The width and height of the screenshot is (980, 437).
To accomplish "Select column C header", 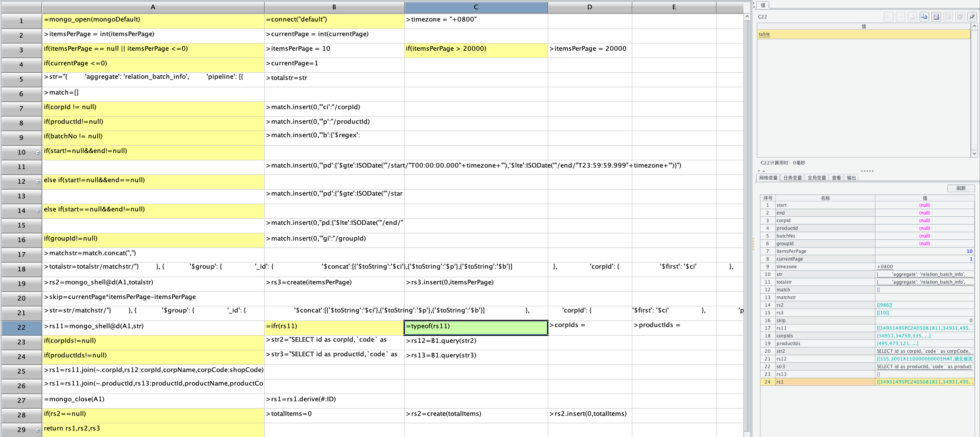I will (x=476, y=7).
